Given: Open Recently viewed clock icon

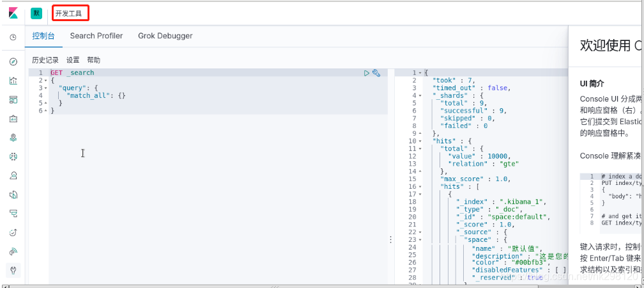Looking at the screenshot, I should coord(13,37).
